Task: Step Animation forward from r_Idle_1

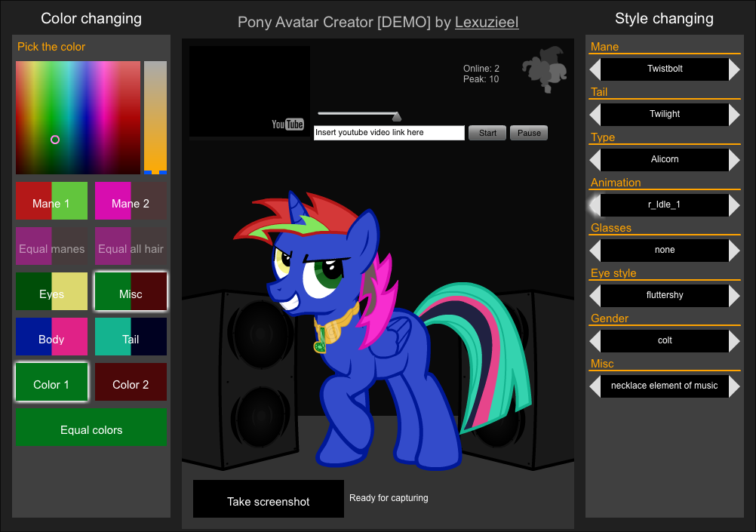Action: 733,204
